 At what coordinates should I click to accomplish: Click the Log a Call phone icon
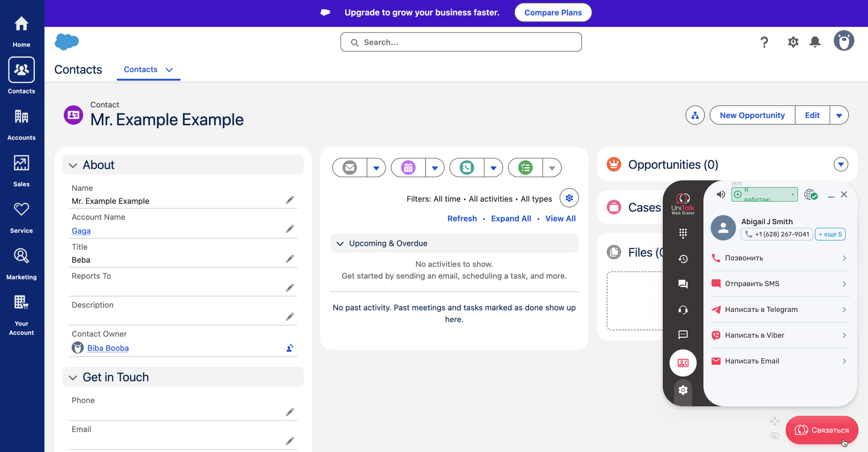click(x=467, y=168)
